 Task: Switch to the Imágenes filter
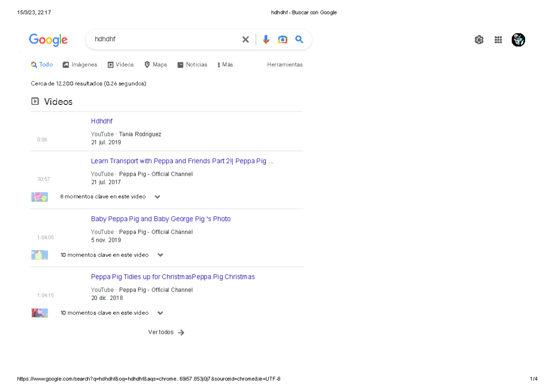[x=80, y=65]
